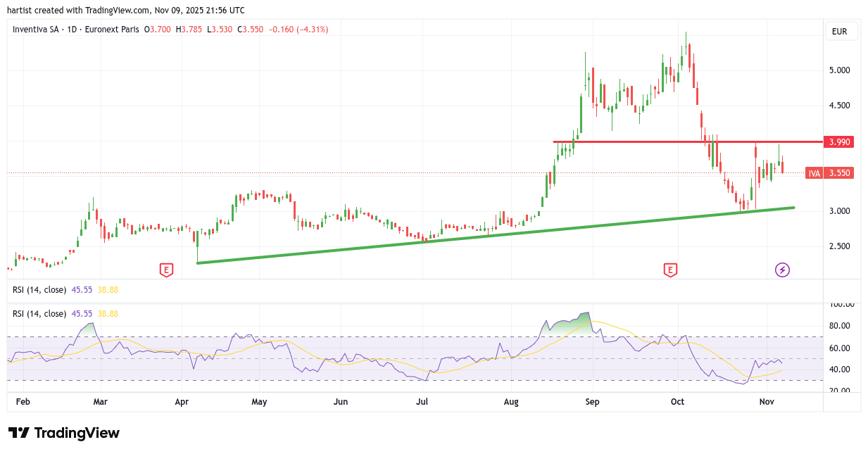868x454 pixels.
Task: Click the earnings E marker near April
Action: (x=166, y=270)
